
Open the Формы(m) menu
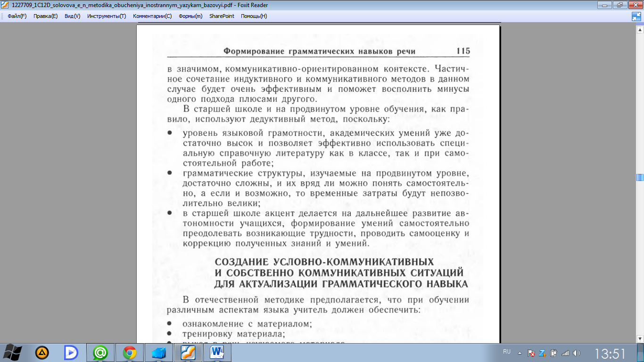(190, 16)
